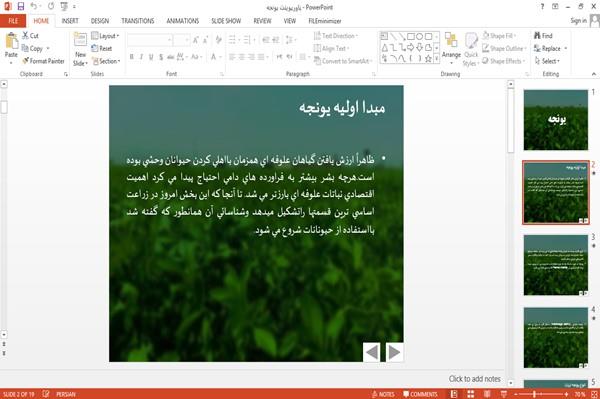Screen dimensions: 600x399
Task: Clear all formatting icon
Action: (x=218, y=39)
